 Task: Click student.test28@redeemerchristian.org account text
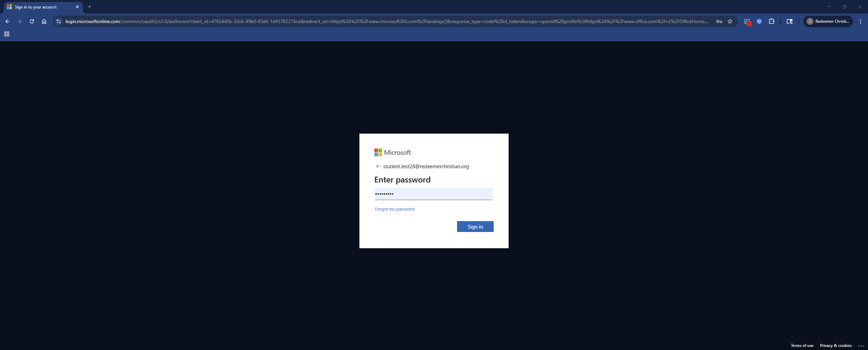426,167
